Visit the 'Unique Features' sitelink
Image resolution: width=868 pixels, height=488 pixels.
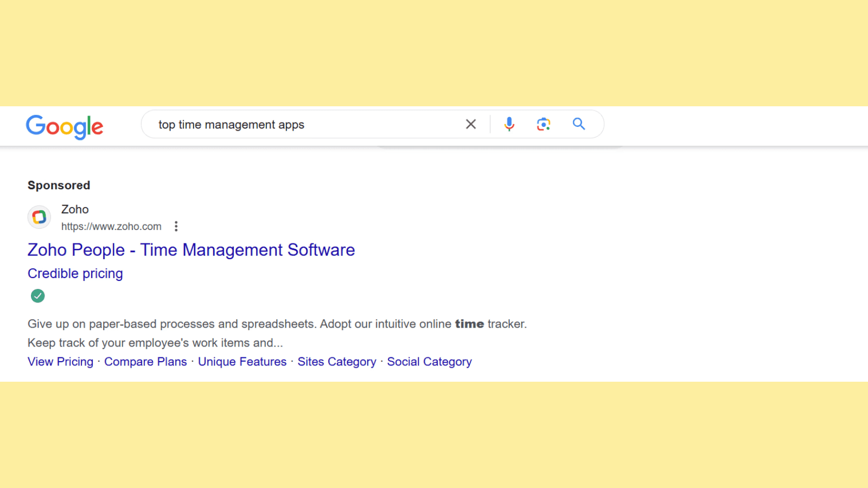pyautogui.click(x=242, y=362)
